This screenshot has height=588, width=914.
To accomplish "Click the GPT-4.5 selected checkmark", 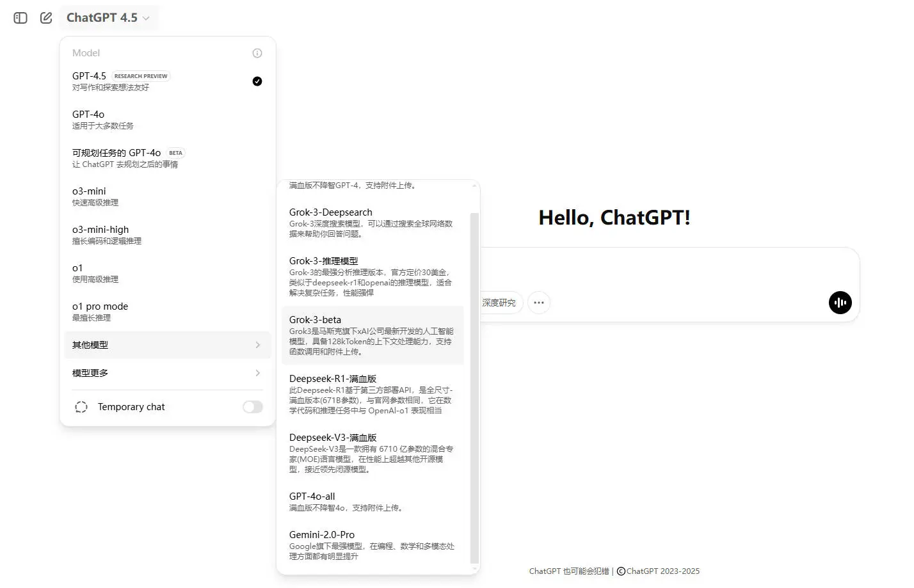I will 257,81.
